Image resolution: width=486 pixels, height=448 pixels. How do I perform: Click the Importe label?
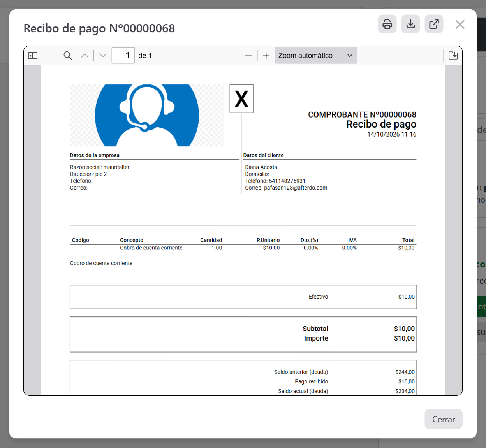pyautogui.click(x=316, y=339)
